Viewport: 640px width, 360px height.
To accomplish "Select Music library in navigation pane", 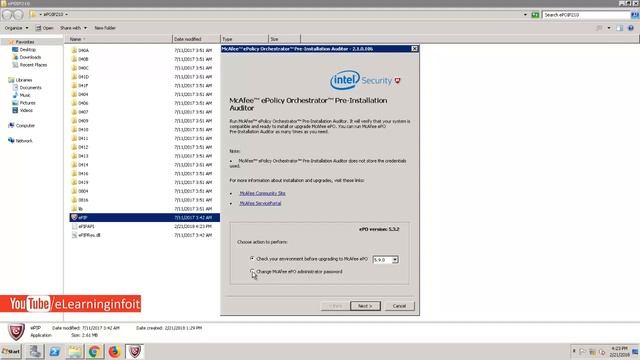I will pos(24,95).
